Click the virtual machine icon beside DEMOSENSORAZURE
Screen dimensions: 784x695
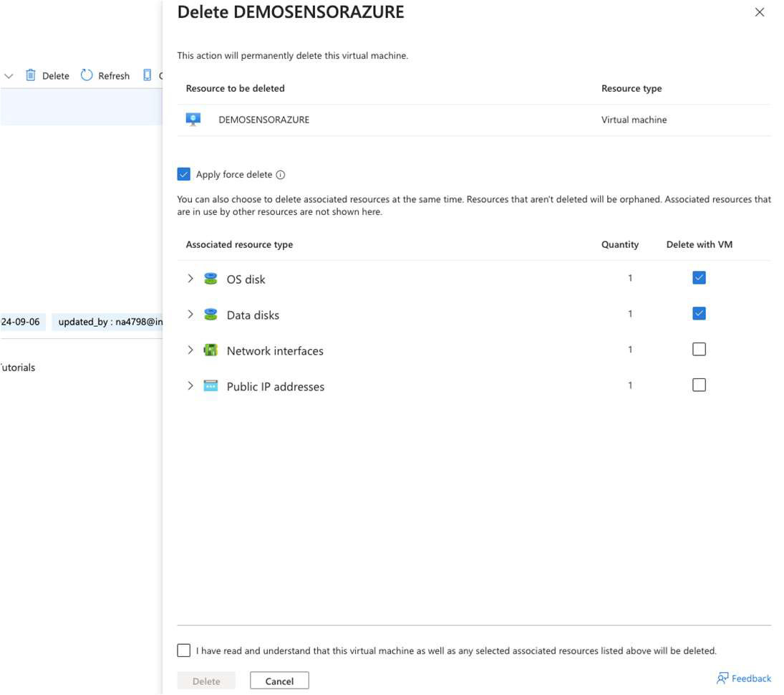[x=193, y=119]
